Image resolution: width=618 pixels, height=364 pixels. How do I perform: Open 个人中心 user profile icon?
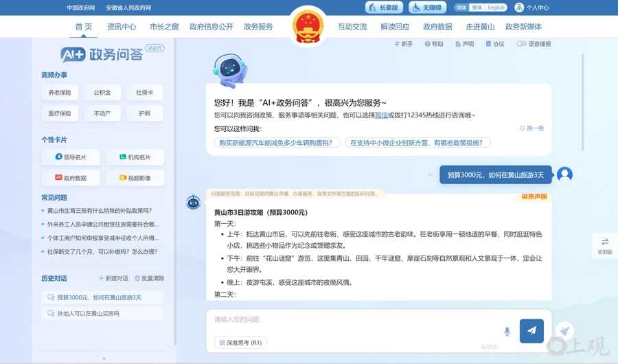point(519,8)
